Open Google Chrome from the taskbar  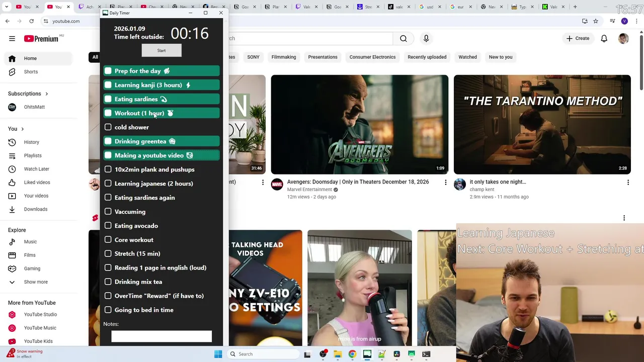click(x=352, y=354)
